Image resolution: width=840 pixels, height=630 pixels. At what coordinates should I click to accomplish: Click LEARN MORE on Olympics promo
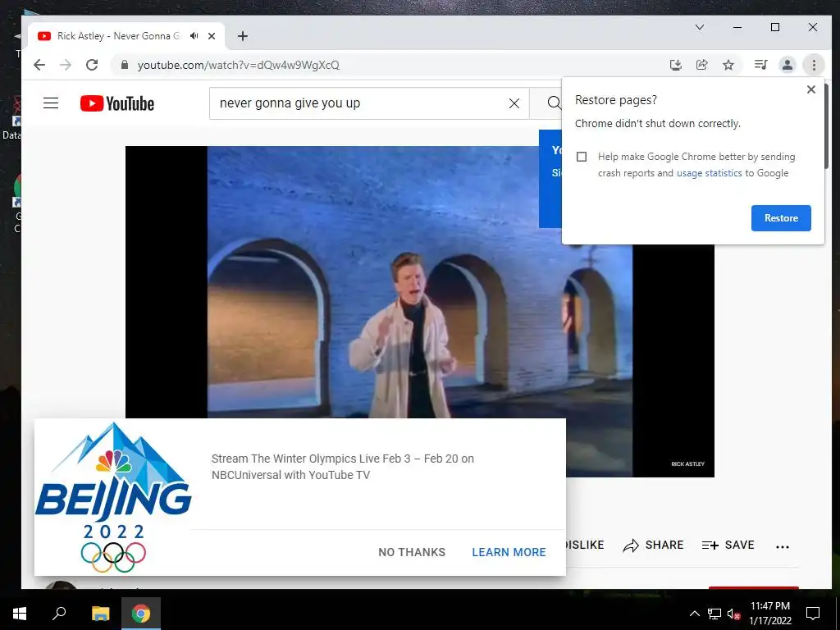coord(509,552)
